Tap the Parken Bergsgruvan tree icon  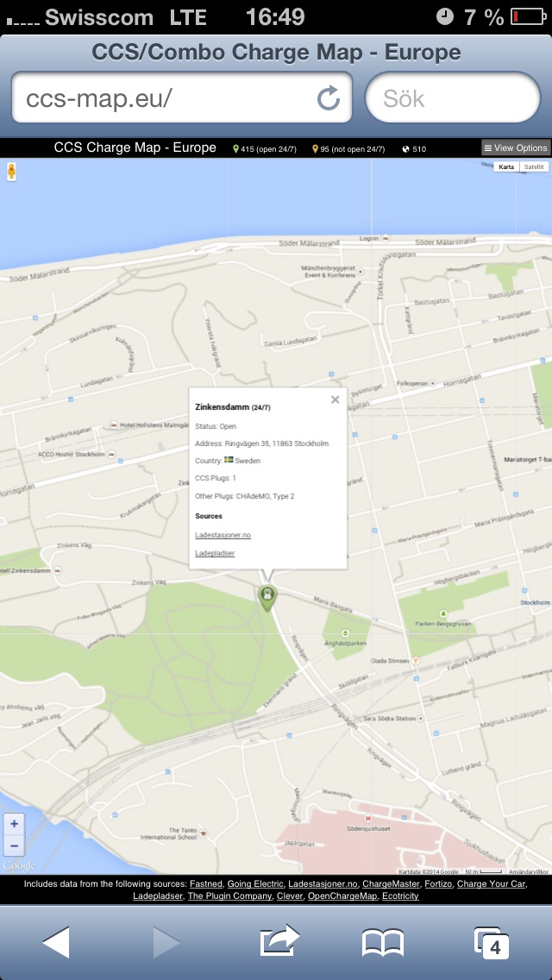click(x=443, y=613)
